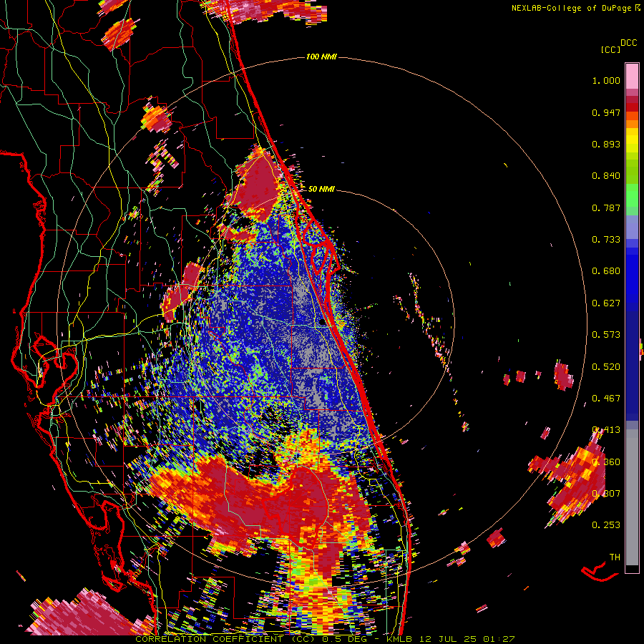
Task: Select the 0.520 scale value
Action: click(x=606, y=367)
